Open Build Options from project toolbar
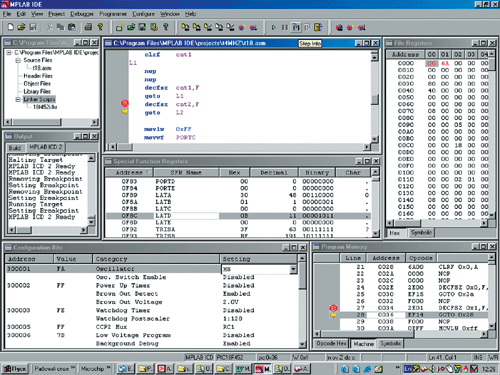This screenshot has width=500, height=375. [154, 27]
